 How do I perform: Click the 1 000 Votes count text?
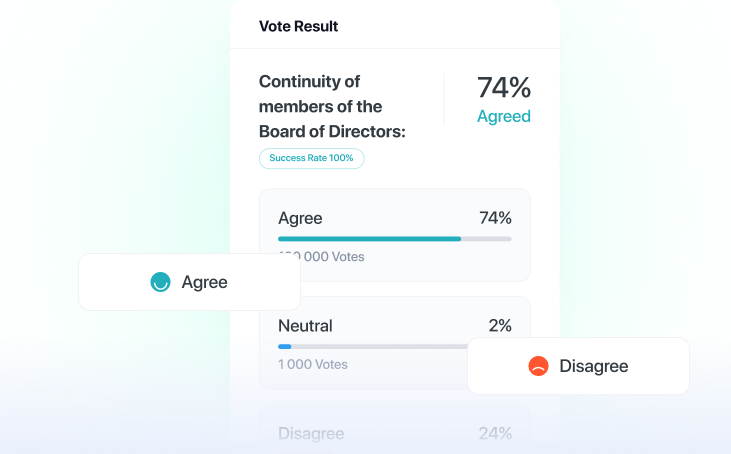[x=313, y=364]
